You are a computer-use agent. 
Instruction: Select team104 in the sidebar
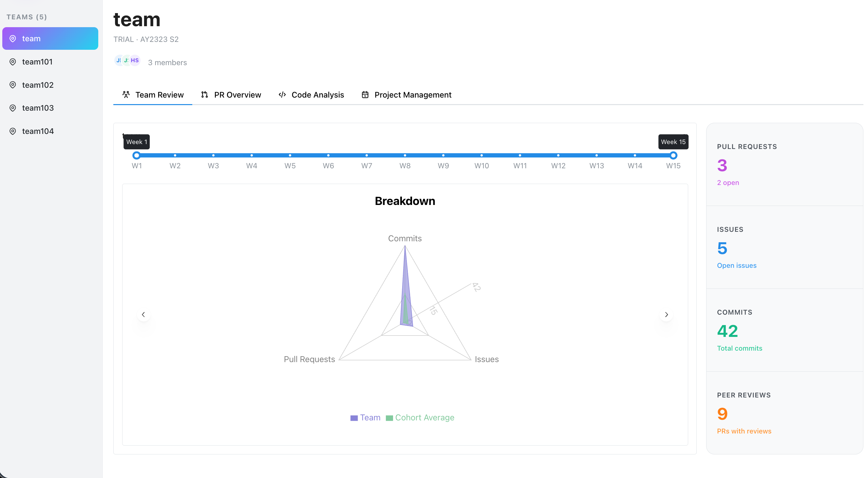click(x=50, y=131)
